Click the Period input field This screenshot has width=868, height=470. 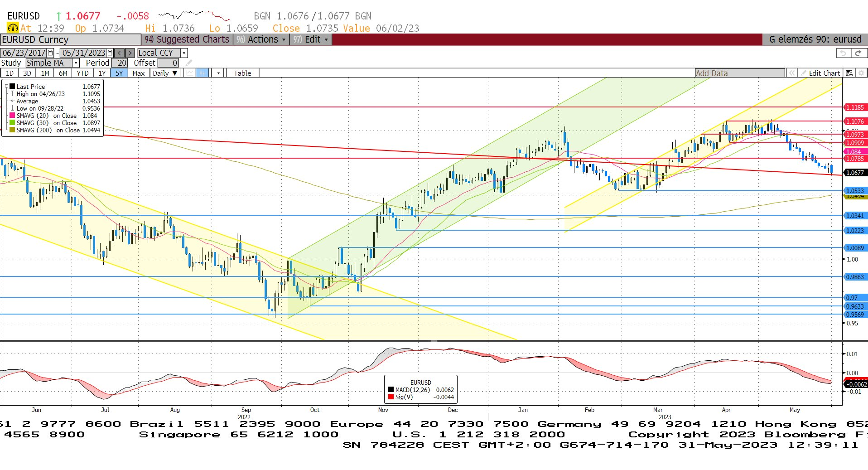point(120,63)
